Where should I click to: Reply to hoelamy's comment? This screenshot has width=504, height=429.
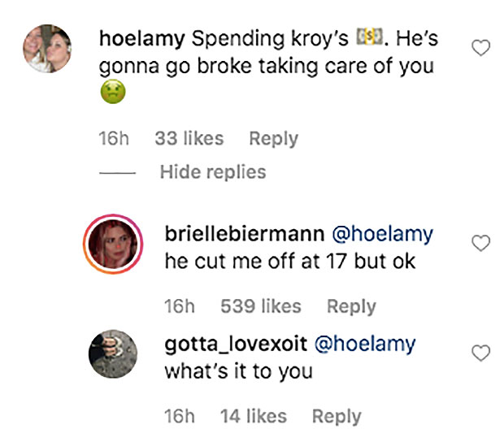(x=273, y=139)
